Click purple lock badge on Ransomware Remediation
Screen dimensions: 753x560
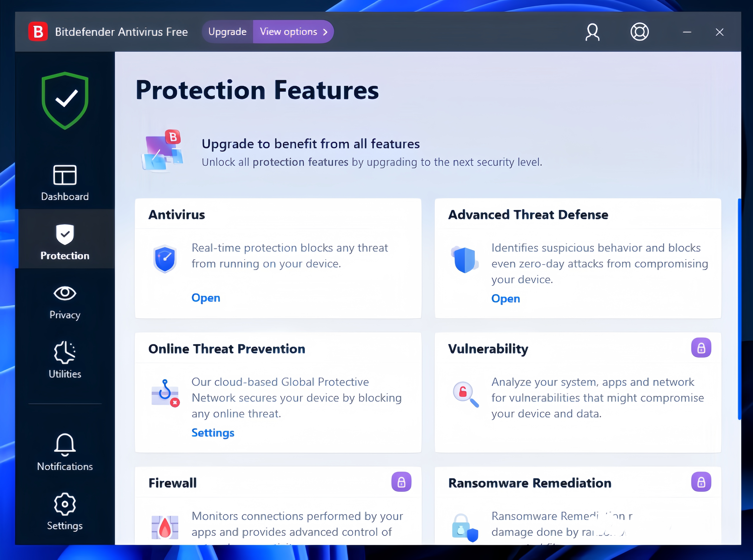pyautogui.click(x=701, y=482)
